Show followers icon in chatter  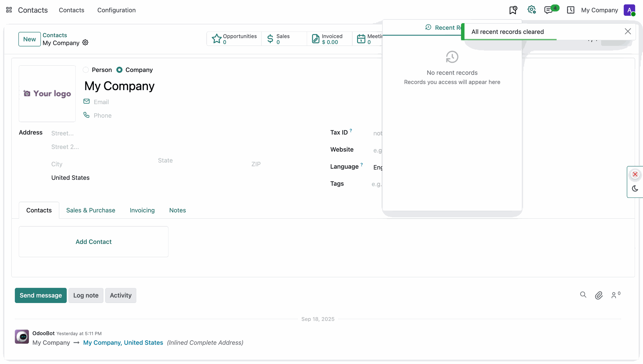point(616,295)
